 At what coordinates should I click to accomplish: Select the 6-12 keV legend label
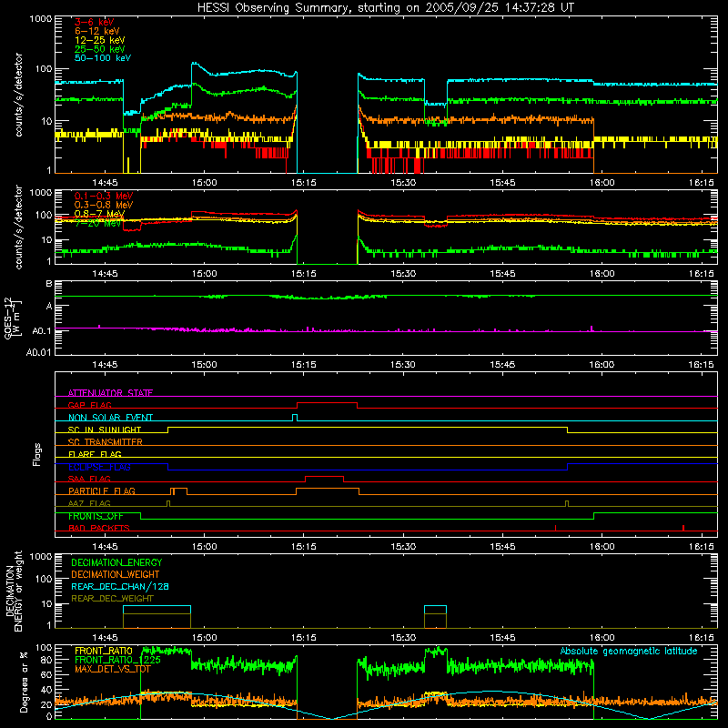(x=97, y=31)
